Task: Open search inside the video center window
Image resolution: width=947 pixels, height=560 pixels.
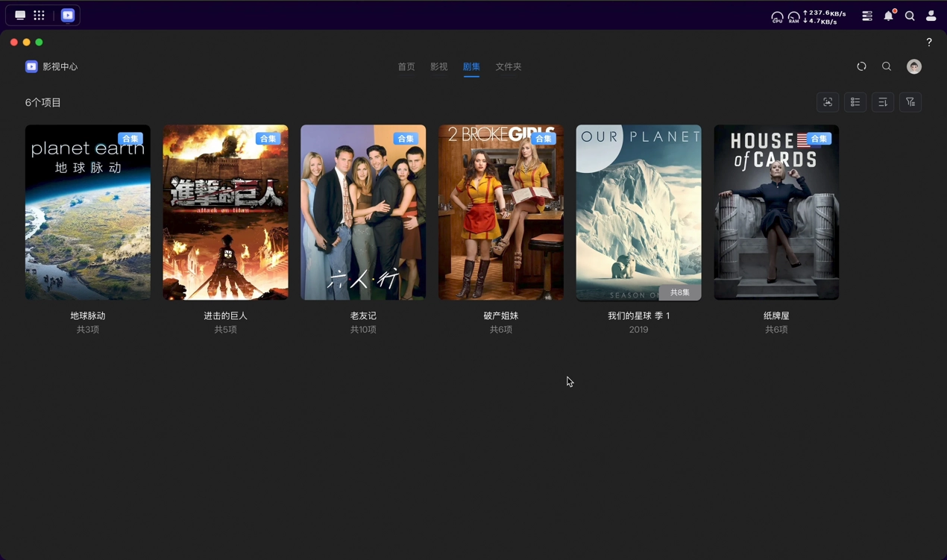Action: pyautogui.click(x=887, y=66)
